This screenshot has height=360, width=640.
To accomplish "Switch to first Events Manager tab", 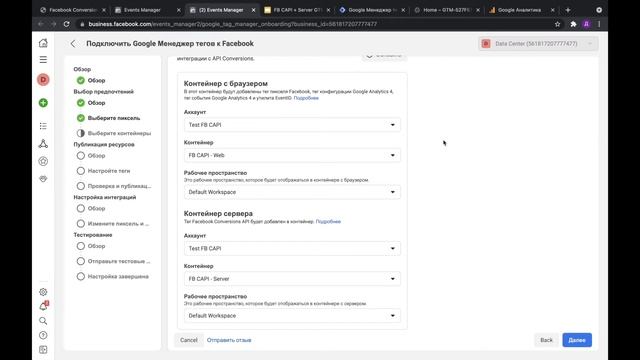I will [143, 10].
